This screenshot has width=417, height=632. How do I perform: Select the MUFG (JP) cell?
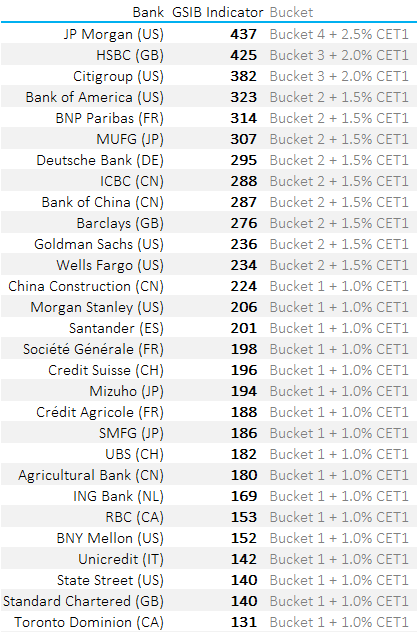tap(130, 139)
